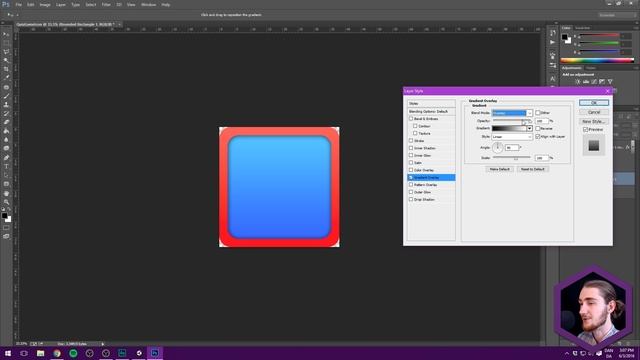This screenshot has height=360, width=640.
Task: Select the Move tool
Action: tap(6, 35)
